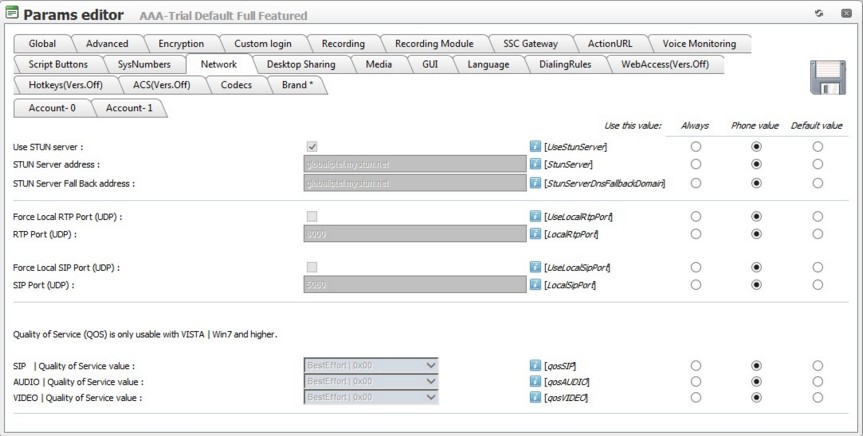Open the Codecs tab
Viewport: 863px width, 436px height.
(236, 86)
